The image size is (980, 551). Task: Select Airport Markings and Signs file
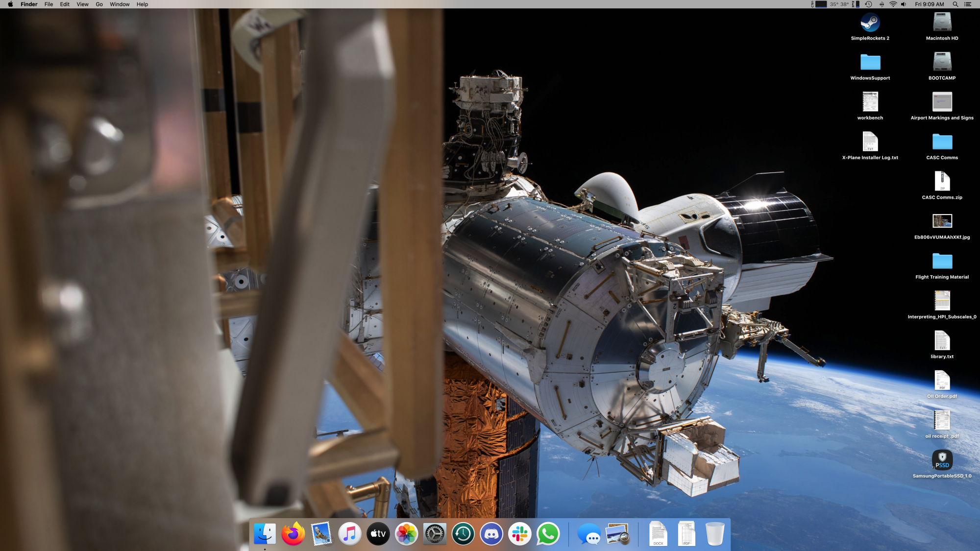pos(942,102)
